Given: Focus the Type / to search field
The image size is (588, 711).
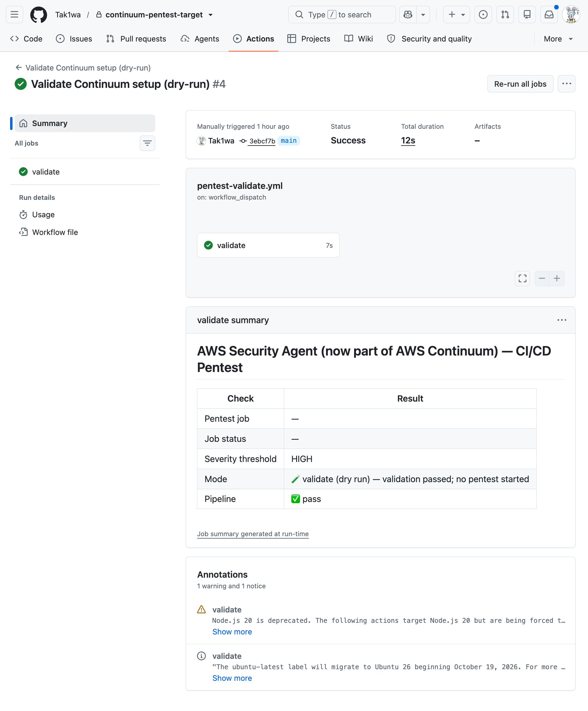Looking at the screenshot, I should [x=342, y=15].
